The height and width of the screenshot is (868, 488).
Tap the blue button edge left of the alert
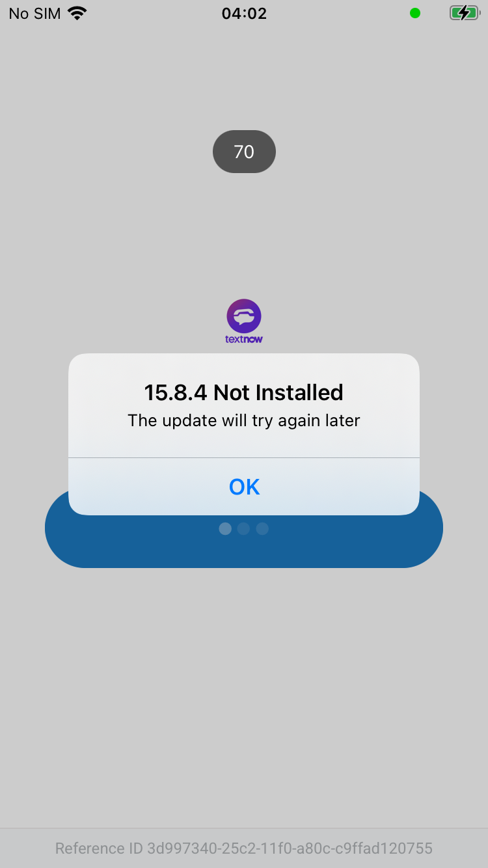[57, 528]
